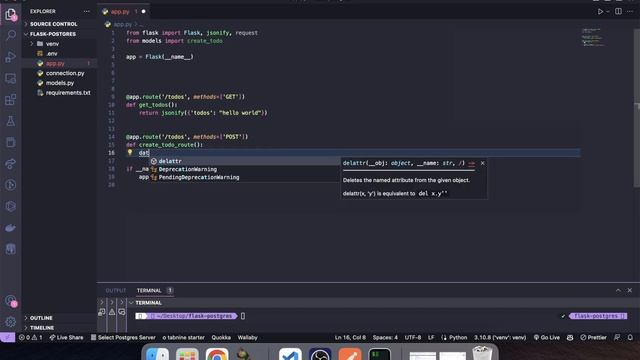
Task: Split the editor to the right
Action: (x=618, y=11)
